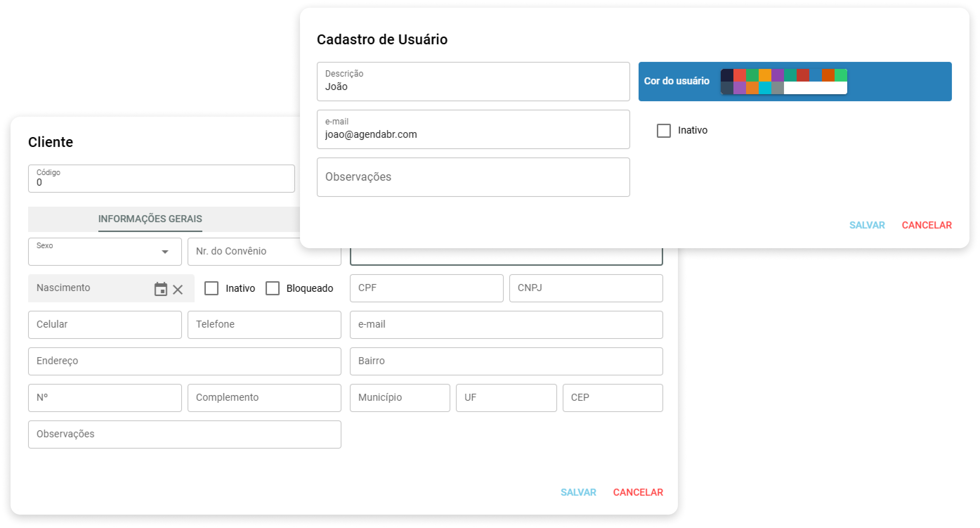The width and height of the screenshot is (980, 528).
Task: Pick the cyan user color swatch
Action: [x=765, y=88]
